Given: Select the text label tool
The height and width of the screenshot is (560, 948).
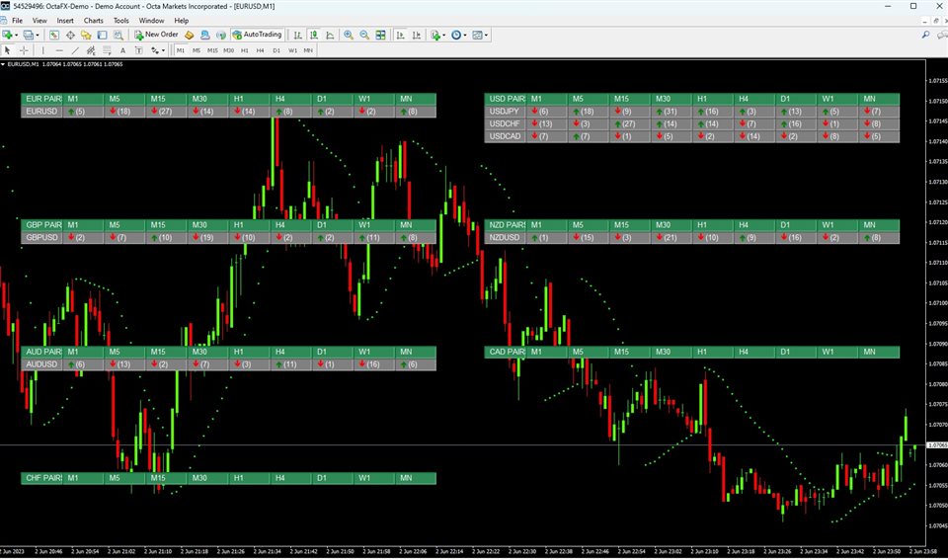Looking at the screenshot, I should point(122,50).
